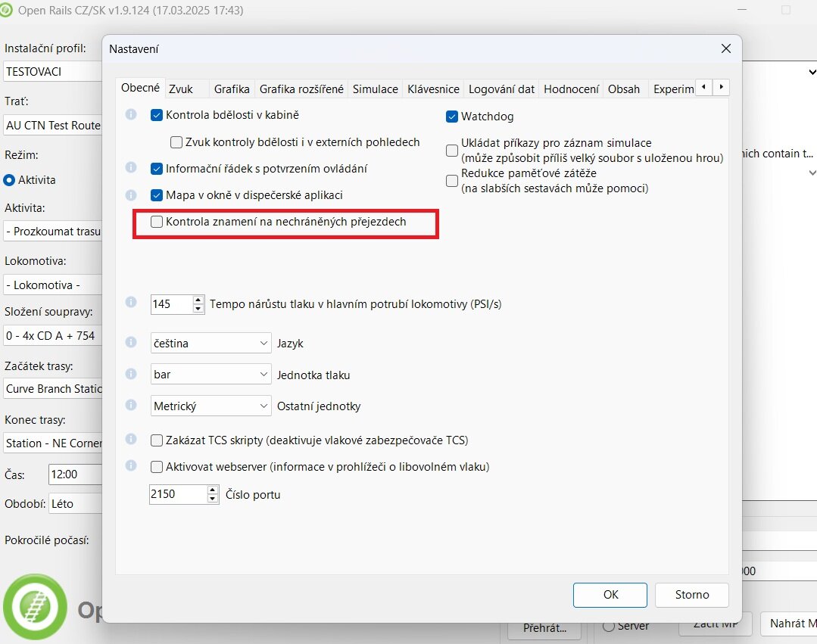The image size is (817, 644).
Task: Enable Zakázat TCS skripty checkbox
Action: [x=157, y=440]
